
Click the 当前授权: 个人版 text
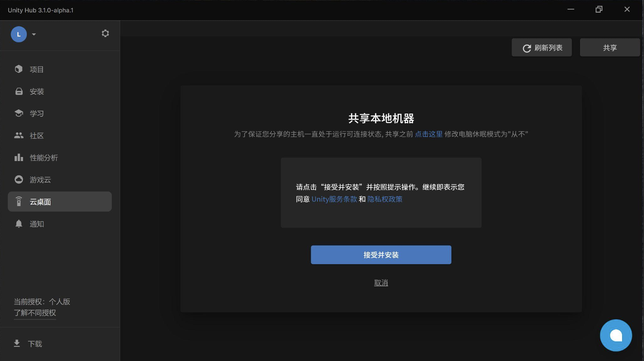[42, 302]
